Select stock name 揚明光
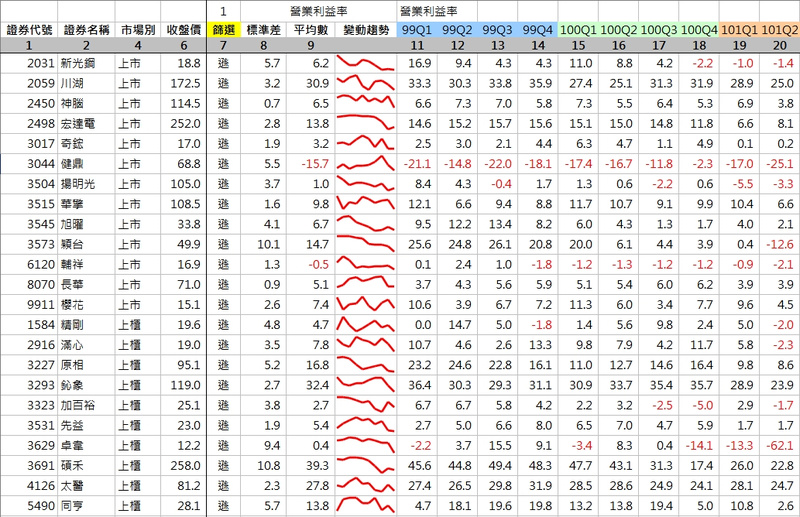The image size is (800, 517). pos(78,184)
